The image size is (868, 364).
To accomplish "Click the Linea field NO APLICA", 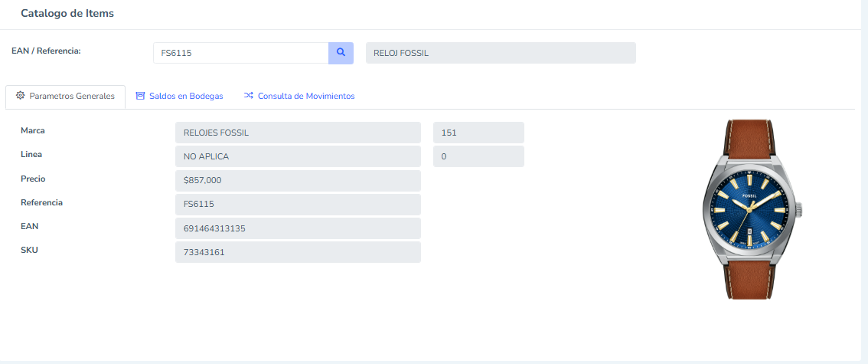I will click(298, 156).
